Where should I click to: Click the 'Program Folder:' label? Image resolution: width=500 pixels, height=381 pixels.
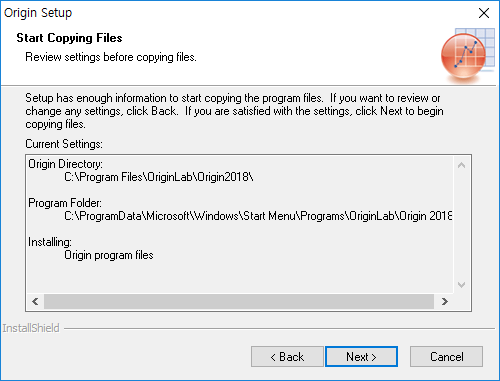coord(65,203)
